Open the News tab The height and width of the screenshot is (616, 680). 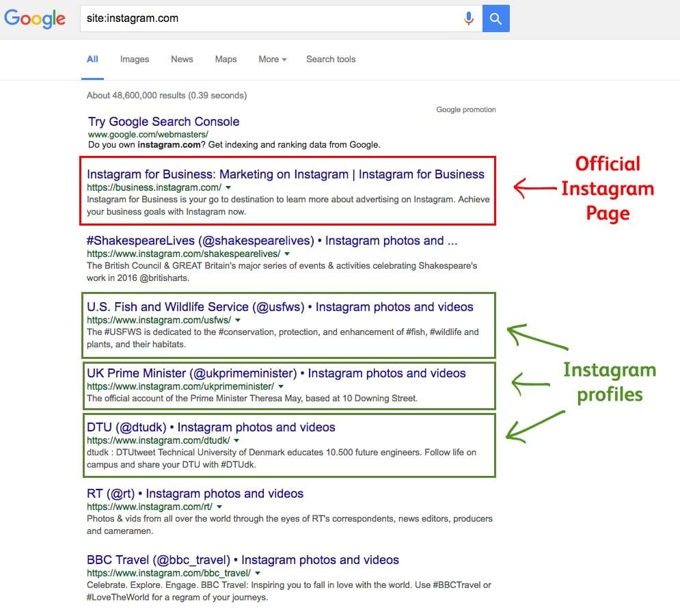(182, 59)
